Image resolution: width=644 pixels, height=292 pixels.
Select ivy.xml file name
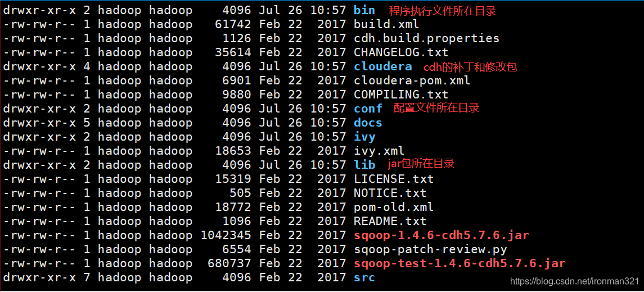379,151
